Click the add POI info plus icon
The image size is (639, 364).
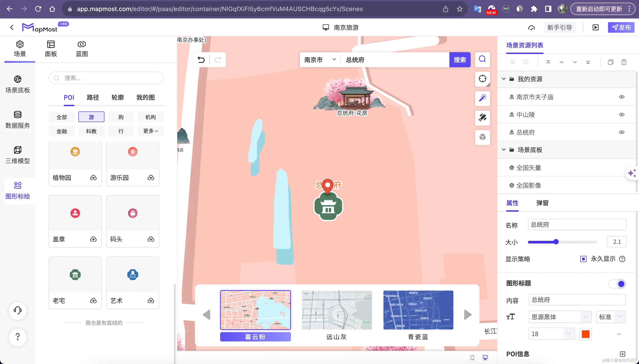pyautogui.click(x=622, y=354)
